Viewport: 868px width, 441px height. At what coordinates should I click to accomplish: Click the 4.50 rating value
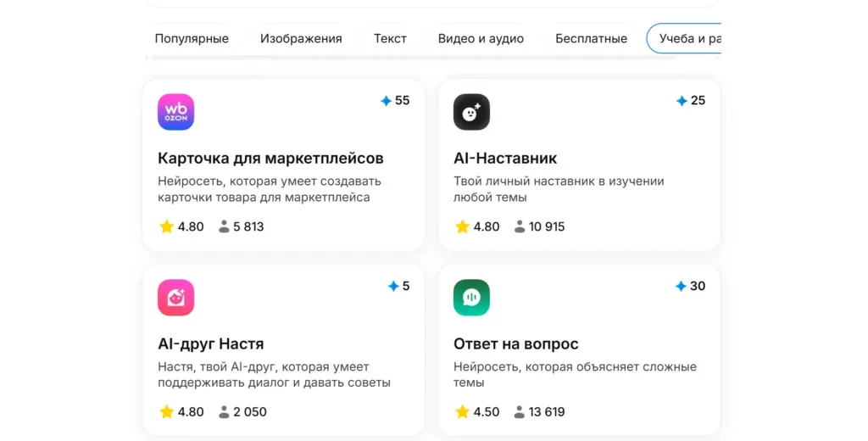[487, 412]
